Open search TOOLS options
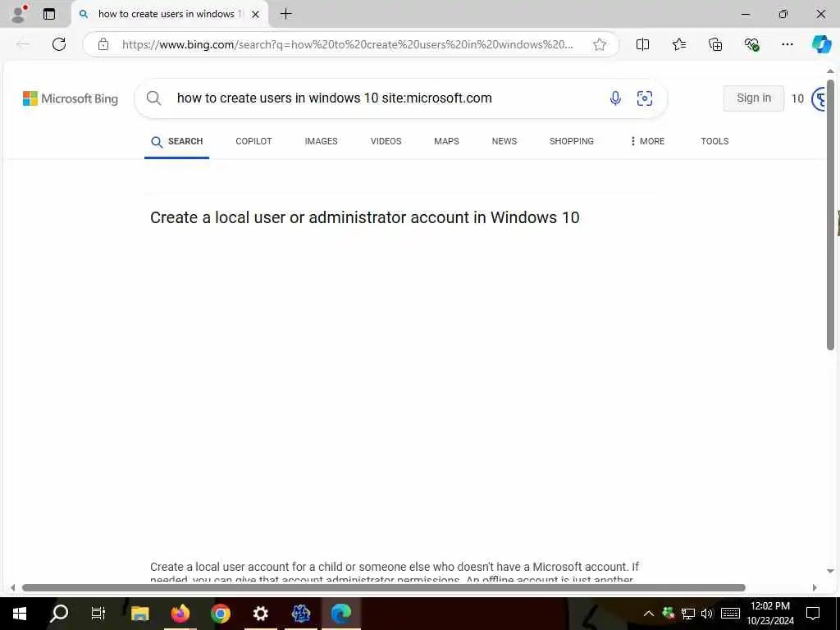The width and height of the screenshot is (840, 630). (x=714, y=141)
